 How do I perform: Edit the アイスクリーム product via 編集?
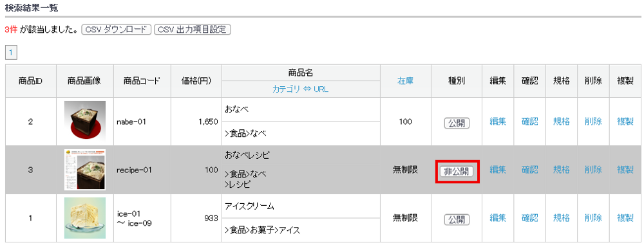pyautogui.click(x=498, y=218)
